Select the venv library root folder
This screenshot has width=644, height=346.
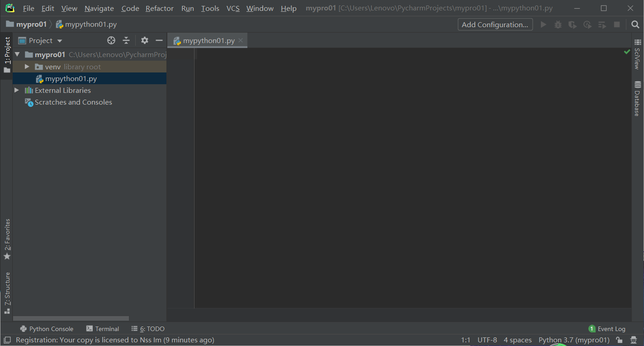(90, 67)
